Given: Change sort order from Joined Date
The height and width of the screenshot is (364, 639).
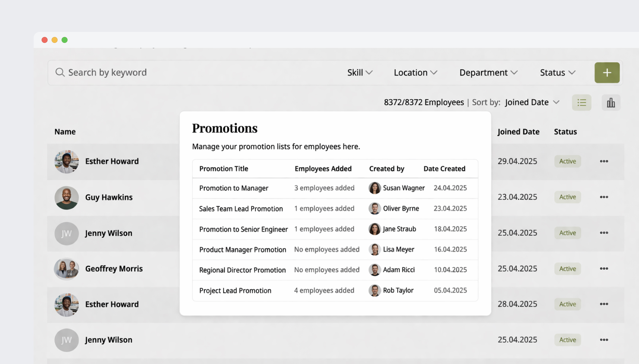Looking at the screenshot, I should [532, 102].
